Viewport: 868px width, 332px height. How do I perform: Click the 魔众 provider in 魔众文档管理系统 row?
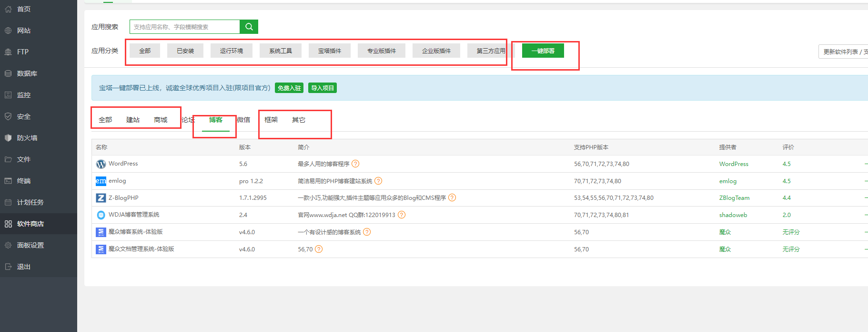click(725, 249)
